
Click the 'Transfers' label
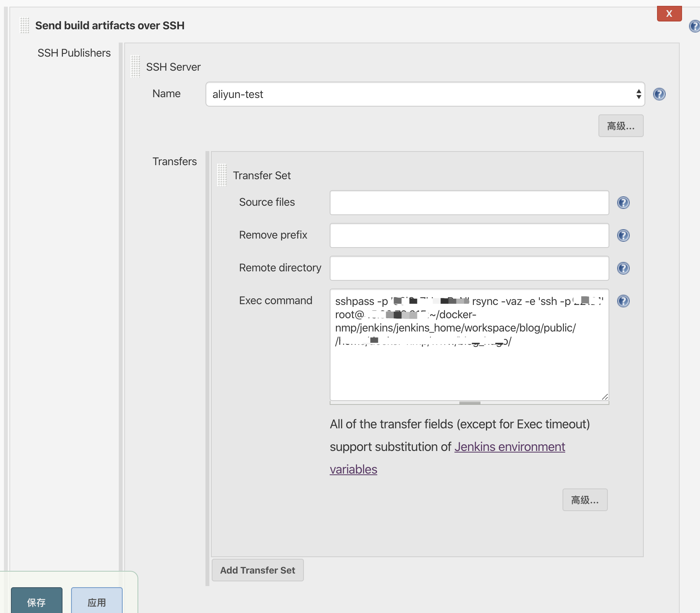tap(175, 161)
